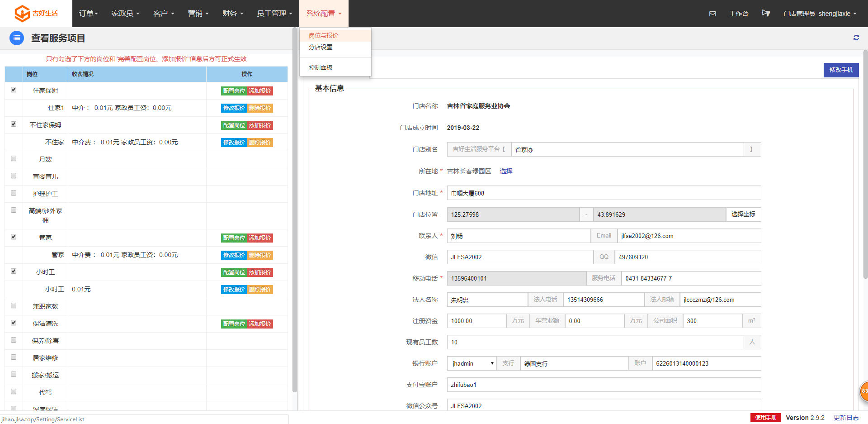
Task: Click the 门店别名 input field
Action: pyautogui.click(x=627, y=149)
